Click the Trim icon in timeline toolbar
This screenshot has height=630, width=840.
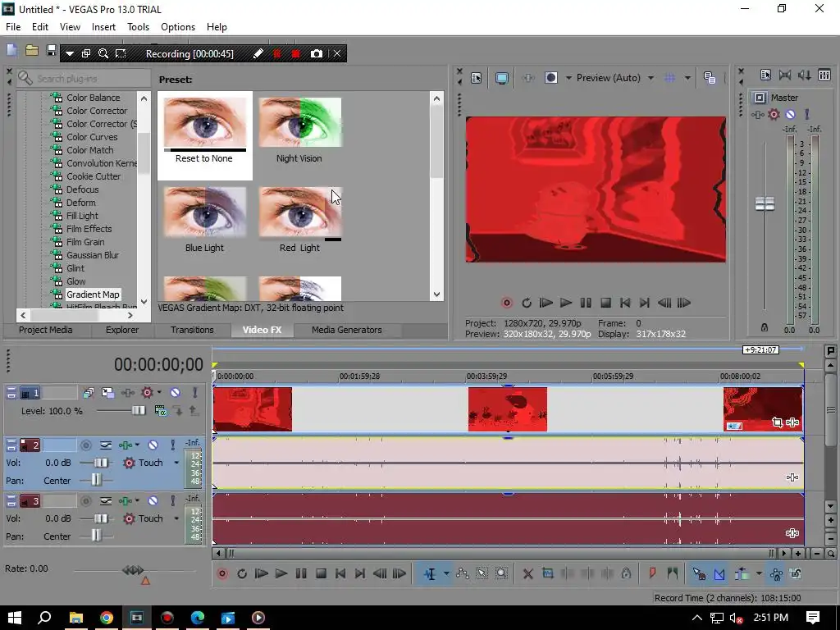coord(547,573)
